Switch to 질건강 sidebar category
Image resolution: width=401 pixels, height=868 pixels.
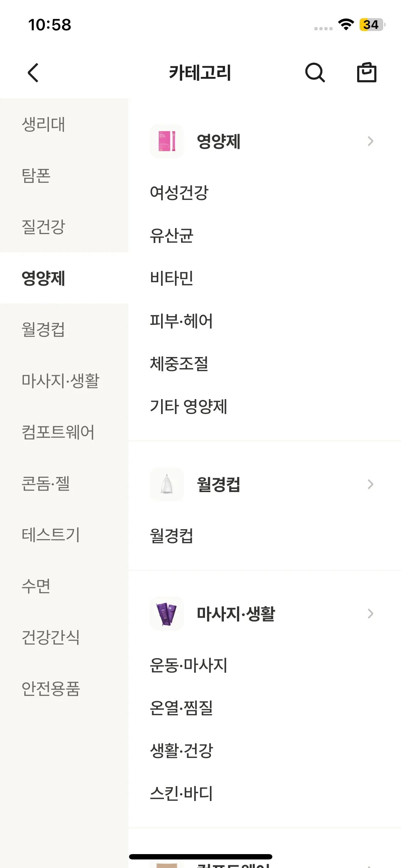(43, 227)
